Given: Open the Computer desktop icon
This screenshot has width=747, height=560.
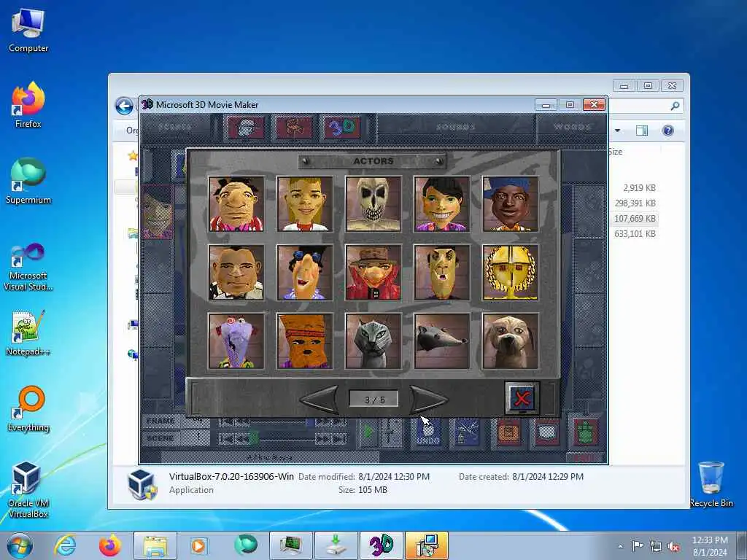Looking at the screenshot, I should pyautogui.click(x=28, y=31).
